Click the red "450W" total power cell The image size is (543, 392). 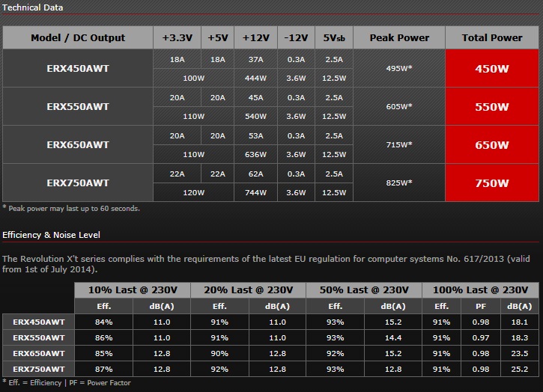492,68
